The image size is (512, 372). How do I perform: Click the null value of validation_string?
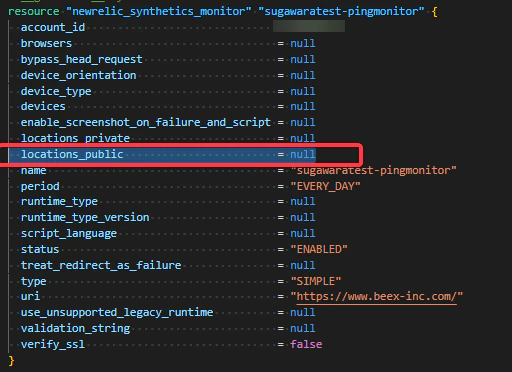click(303, 328)
